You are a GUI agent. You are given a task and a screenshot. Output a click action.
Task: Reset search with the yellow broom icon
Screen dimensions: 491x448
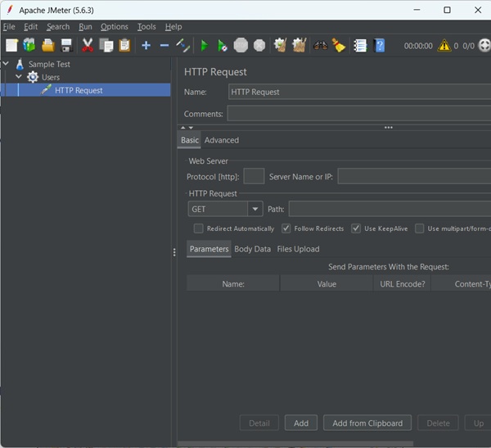click(339, 46)
